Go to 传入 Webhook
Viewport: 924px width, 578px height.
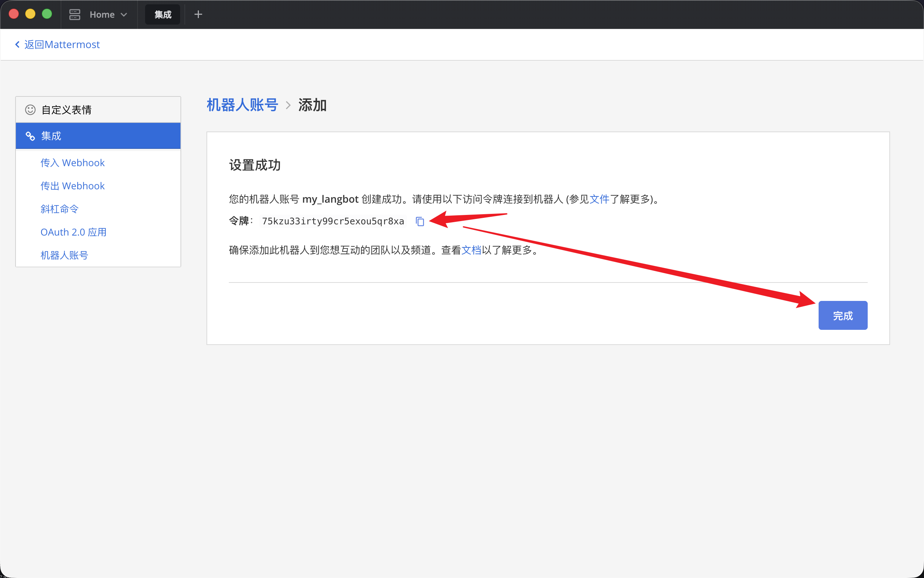point(73,163)
